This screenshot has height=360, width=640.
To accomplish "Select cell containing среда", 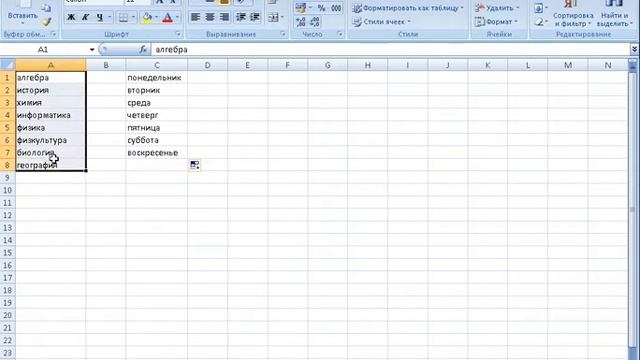I will 157,103.
